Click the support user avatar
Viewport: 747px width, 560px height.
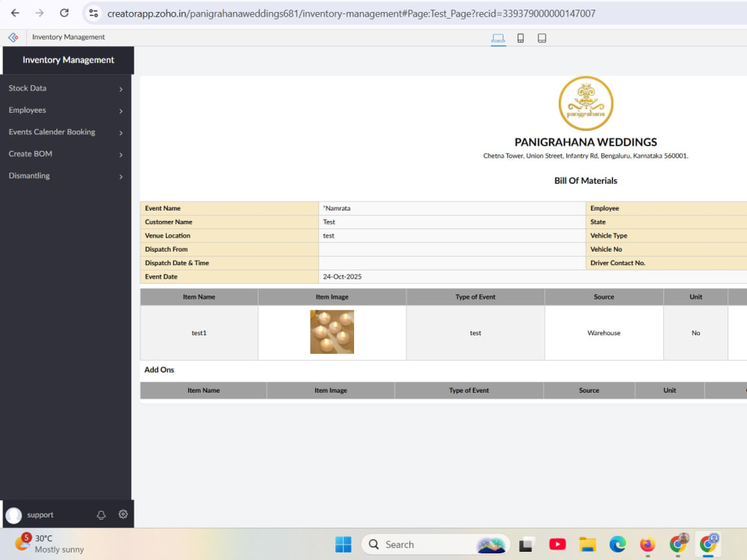click(13, 514)
